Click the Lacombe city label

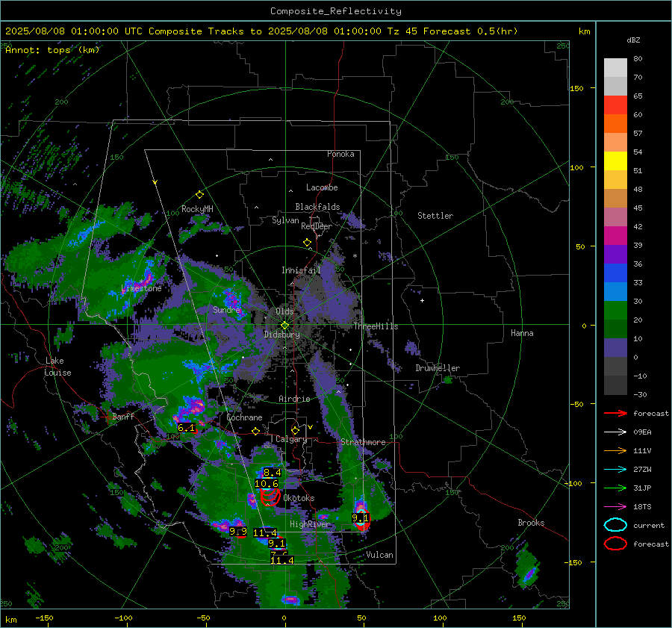click(322, 187)
